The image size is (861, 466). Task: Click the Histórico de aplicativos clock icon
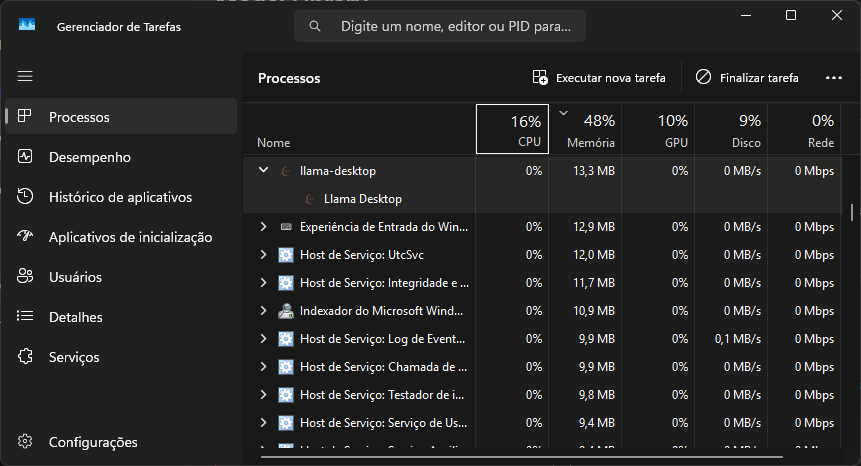25,196
